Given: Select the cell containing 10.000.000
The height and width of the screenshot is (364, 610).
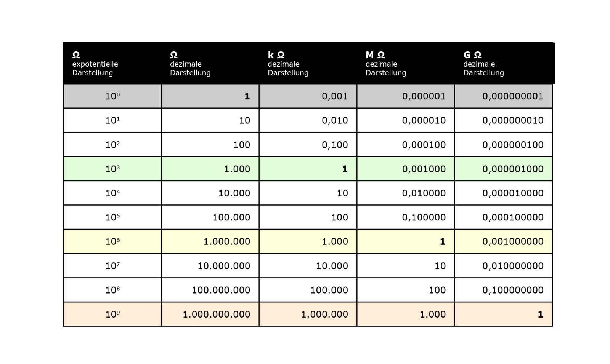Looking at the screenshot, I should tap(224, 266).
